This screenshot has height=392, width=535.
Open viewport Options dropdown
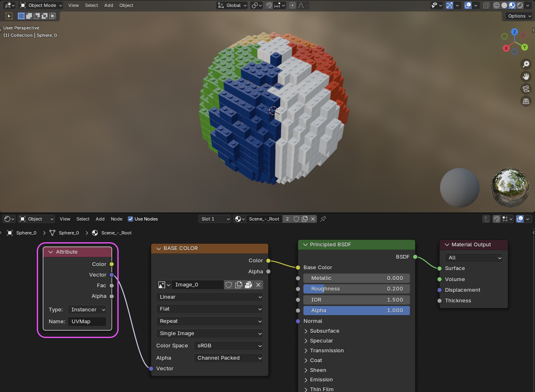519,16
